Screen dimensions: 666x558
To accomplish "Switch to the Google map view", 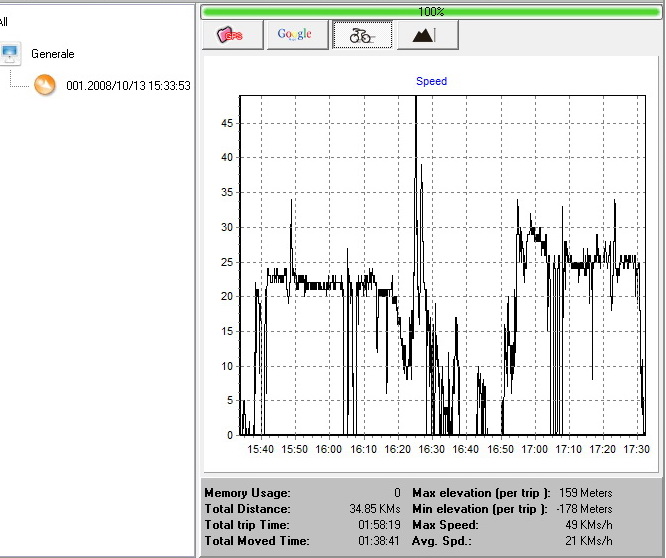I will (294, 35).
